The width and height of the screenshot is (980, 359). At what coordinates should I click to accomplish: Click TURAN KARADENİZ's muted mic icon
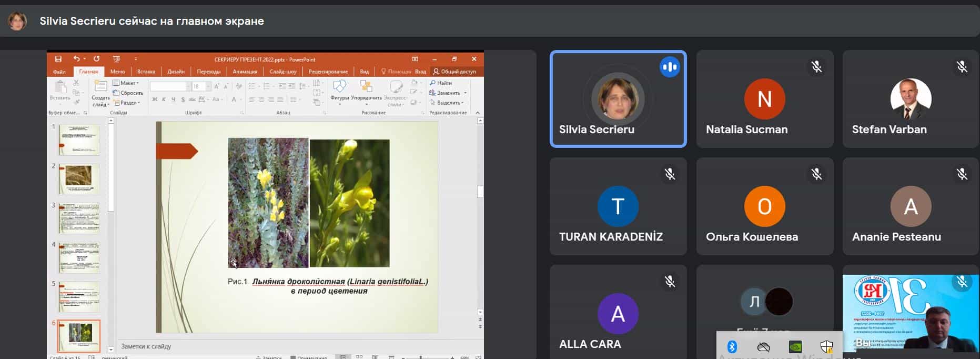point(670,174)
